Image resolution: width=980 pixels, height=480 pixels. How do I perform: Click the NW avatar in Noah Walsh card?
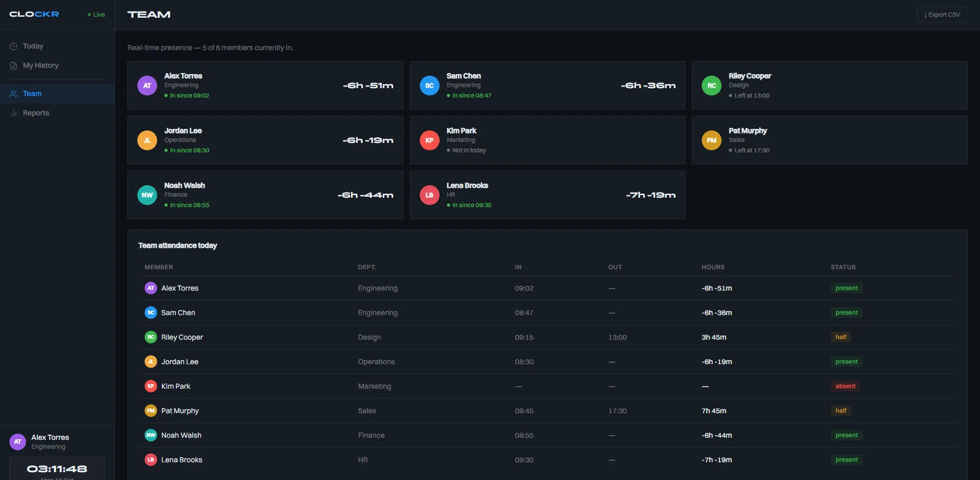(x=147, y=195)
